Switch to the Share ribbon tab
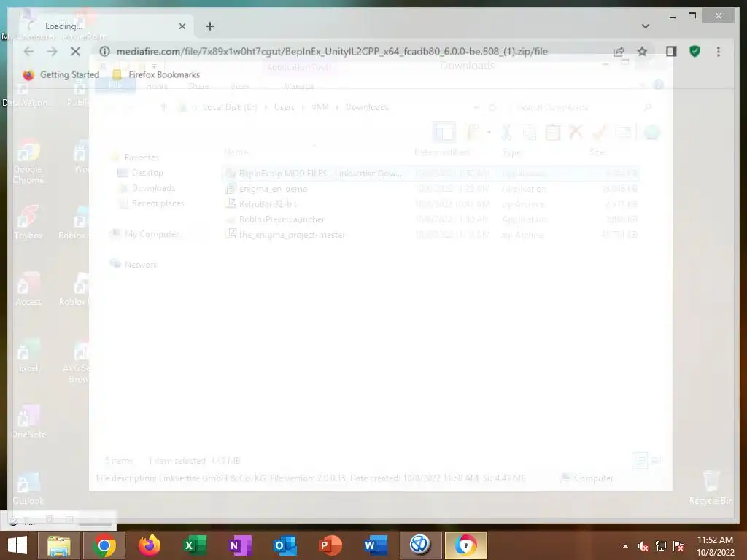 198,86
